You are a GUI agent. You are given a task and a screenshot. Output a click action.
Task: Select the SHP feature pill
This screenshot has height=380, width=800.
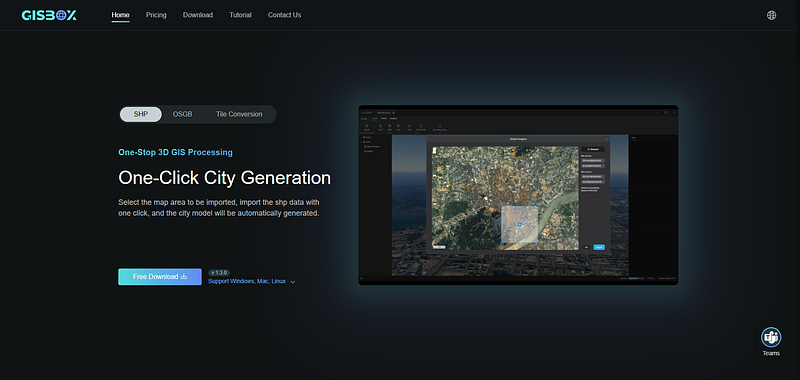141,114
